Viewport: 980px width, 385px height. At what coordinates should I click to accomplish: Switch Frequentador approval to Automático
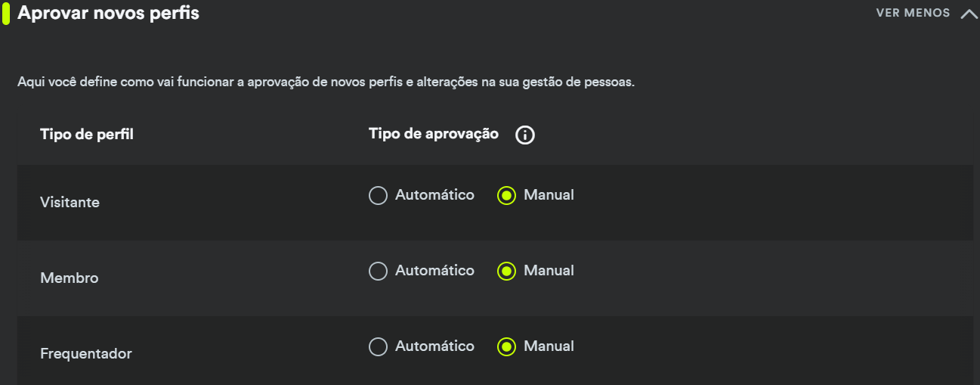[378, 347]
